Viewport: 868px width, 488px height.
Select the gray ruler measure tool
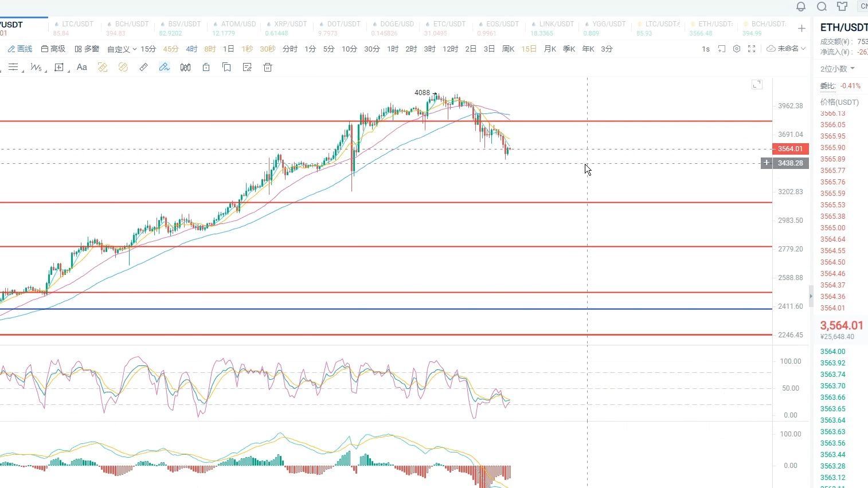[143, 68]
